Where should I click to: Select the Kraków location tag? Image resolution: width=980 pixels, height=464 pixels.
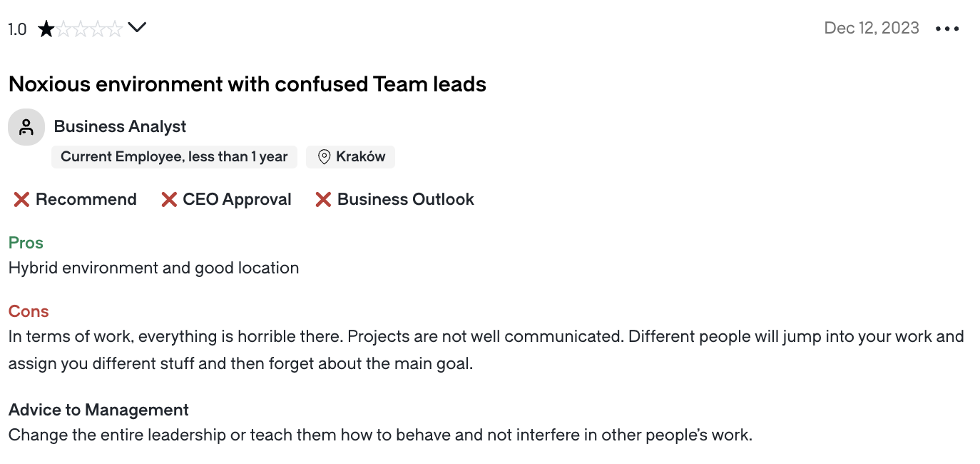[x=350, y=157]
